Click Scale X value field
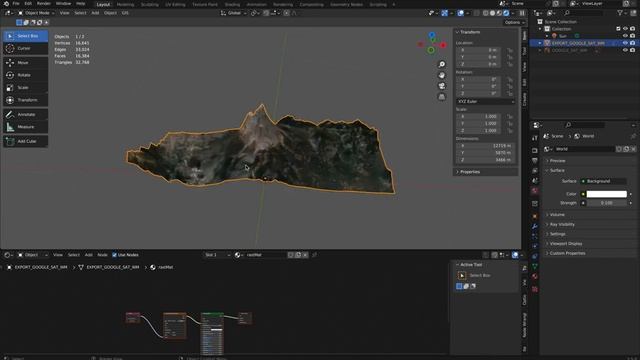Viewport: 640px width, 360px height. (478, 116)
